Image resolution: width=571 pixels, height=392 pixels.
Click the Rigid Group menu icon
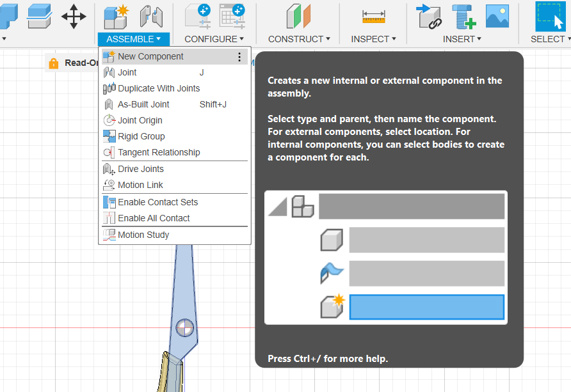(109, 136)
